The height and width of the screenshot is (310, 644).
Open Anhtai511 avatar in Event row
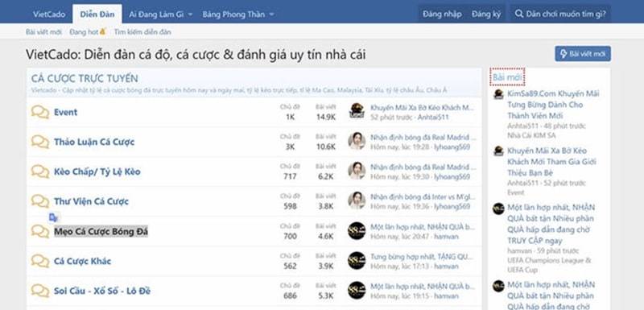[357, 111]
